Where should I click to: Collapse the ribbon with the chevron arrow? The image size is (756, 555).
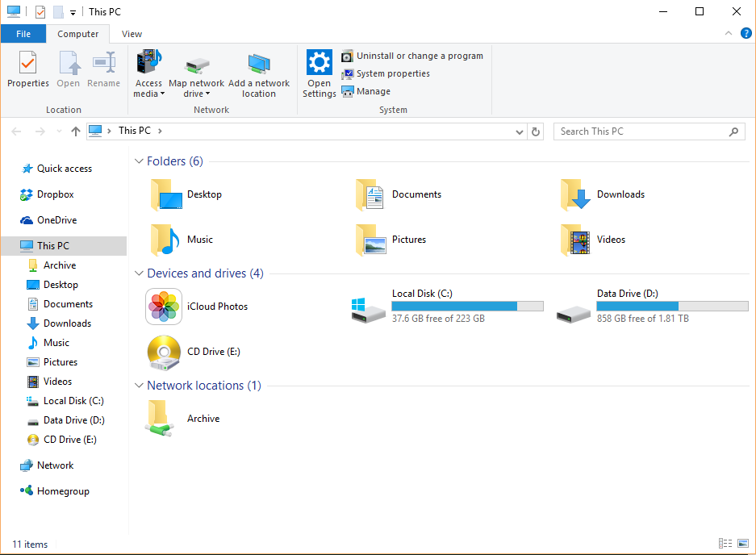click(728, 33)
